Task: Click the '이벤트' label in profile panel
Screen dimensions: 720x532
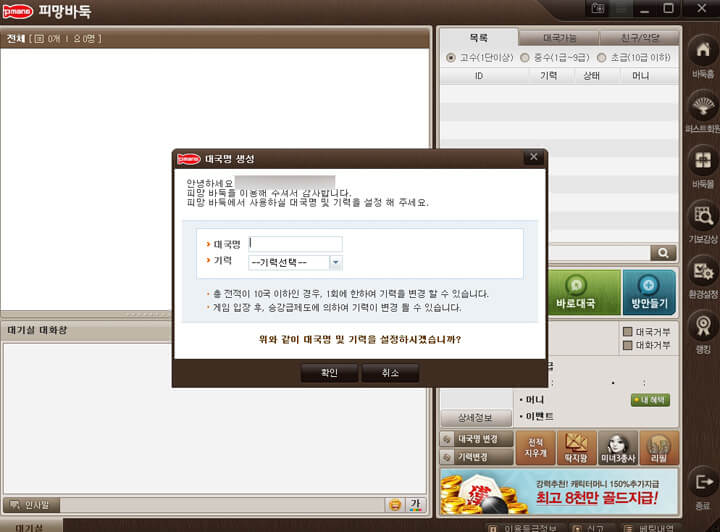Action: (x=540, y=416)
